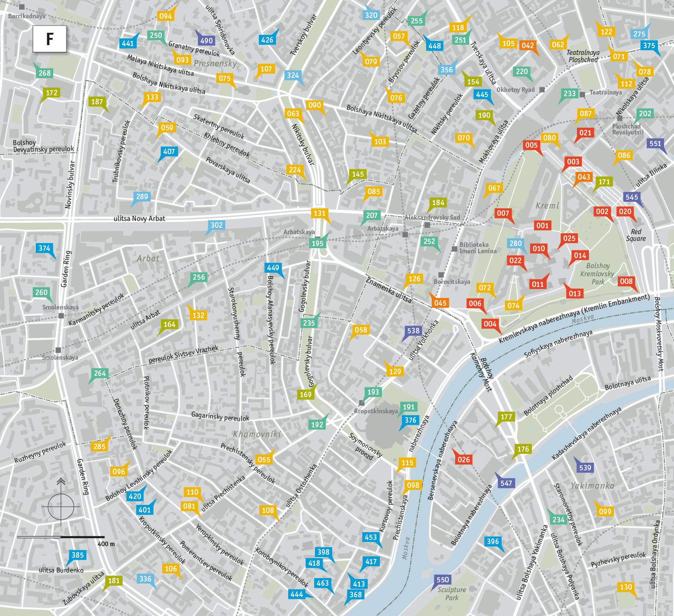Click the teal marker 268

coord(45,73)
